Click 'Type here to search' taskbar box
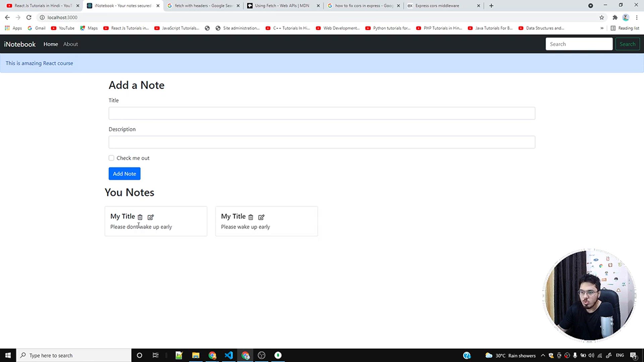644x362 pixels. coord(74,355)
